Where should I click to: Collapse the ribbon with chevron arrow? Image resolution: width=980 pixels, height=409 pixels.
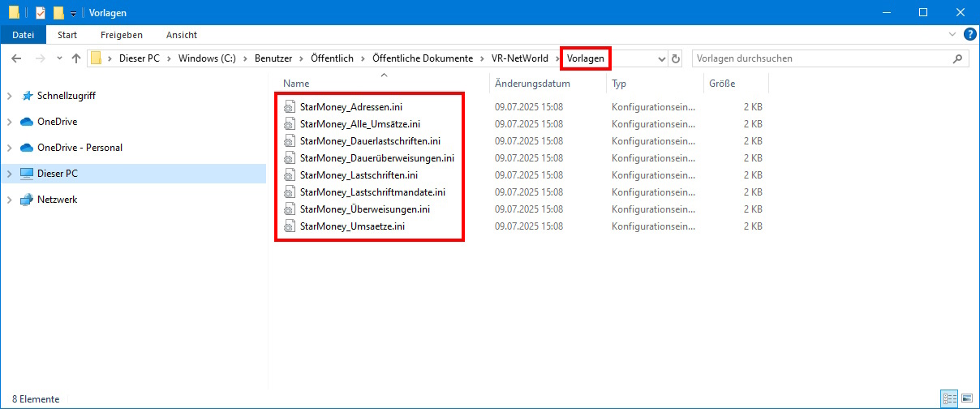pos(953,35)
